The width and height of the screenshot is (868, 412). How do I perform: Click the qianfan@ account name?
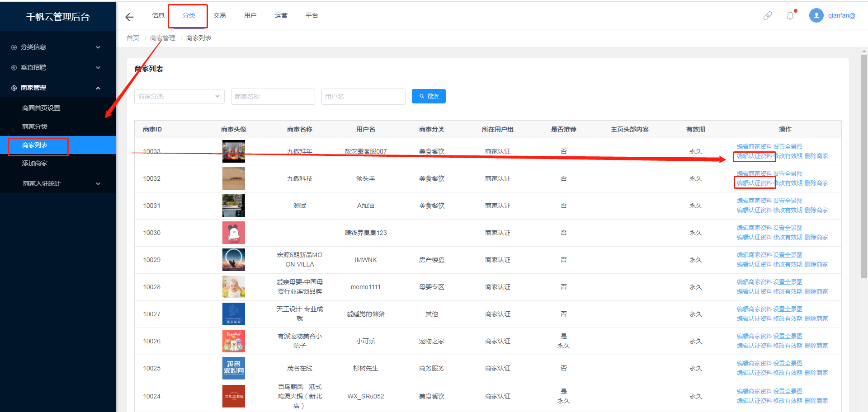842,15
